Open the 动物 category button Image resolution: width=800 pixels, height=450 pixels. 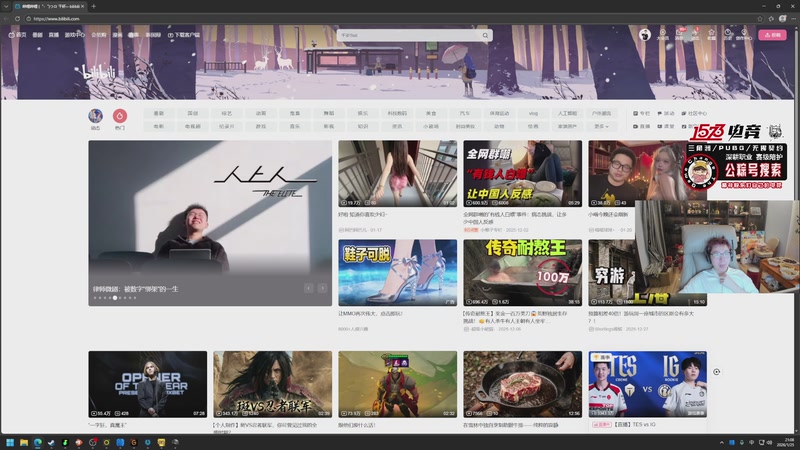pos(499,126)
